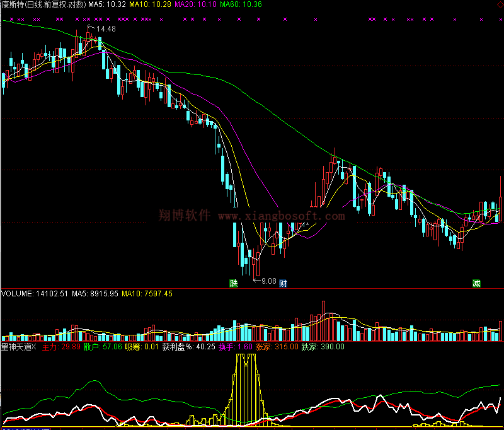Click the green 散户: 57.06 indicator value
Screen dimensions: 504x430
point(103,347)
